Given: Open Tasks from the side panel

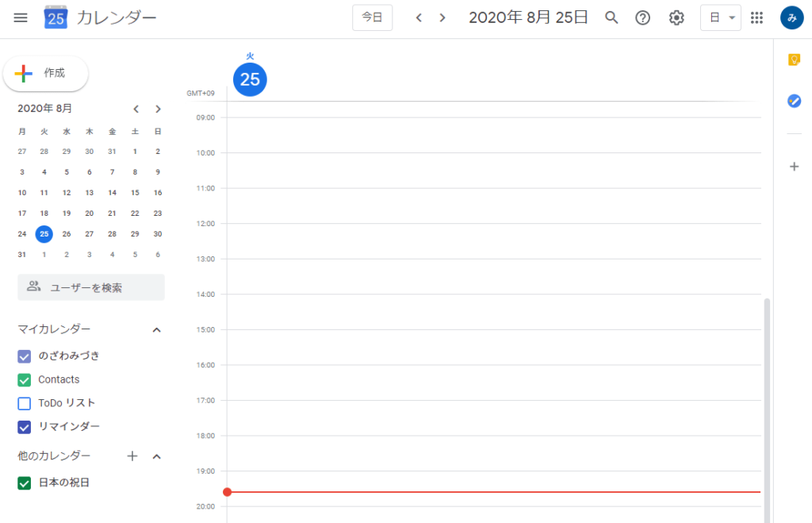Looking at the screenshot, I should tap(793, 101).
